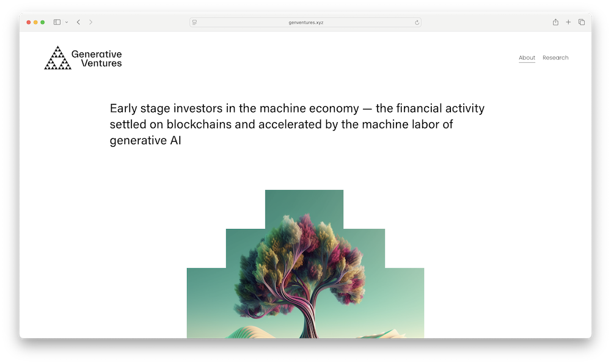611x364 pixels.
Task: Open the Research navigation link
Action: 555,57
